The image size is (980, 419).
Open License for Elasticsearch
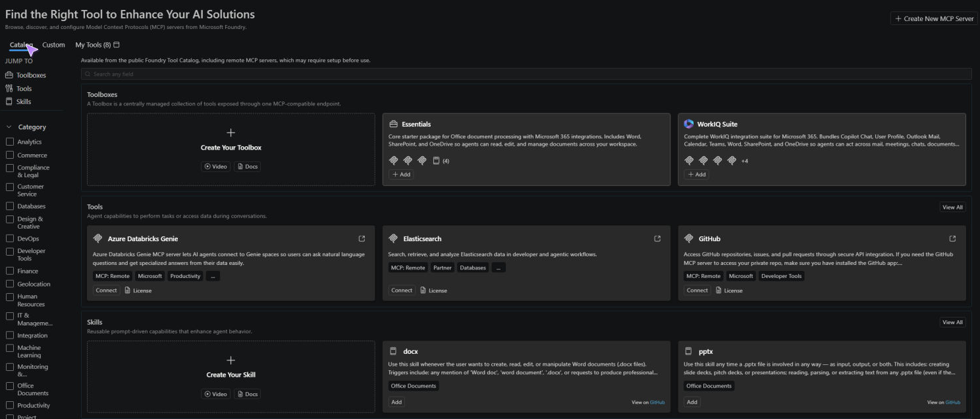(433, 291)
